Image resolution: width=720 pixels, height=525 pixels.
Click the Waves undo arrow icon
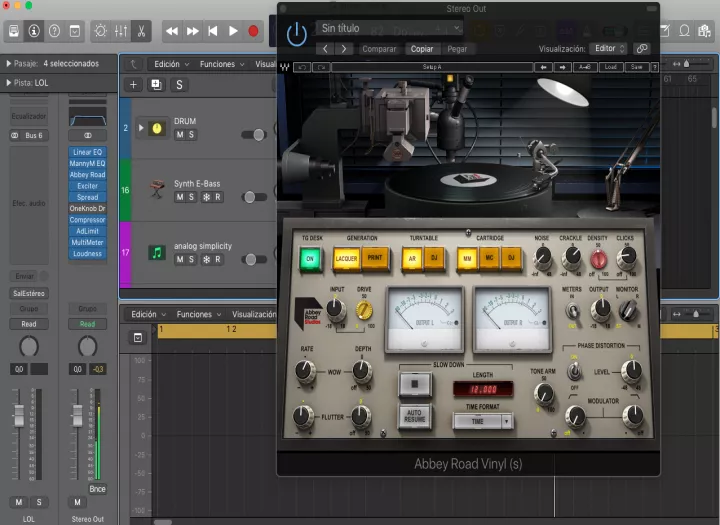(x=302, y=67)
